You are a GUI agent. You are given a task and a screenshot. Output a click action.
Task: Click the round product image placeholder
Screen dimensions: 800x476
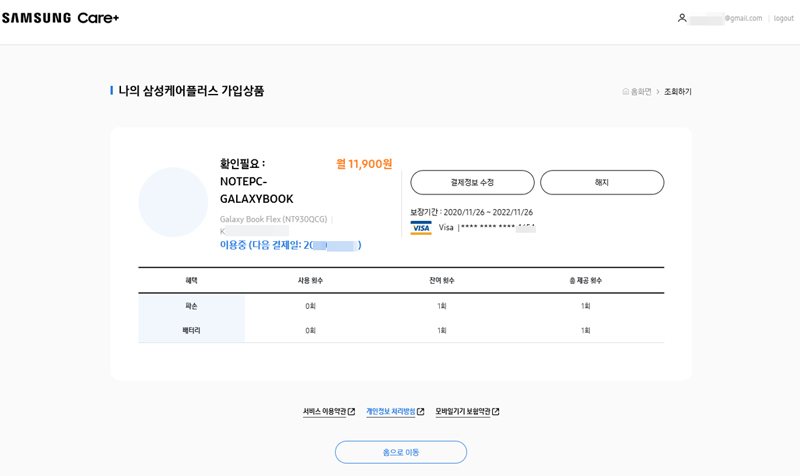[x=173, y=202]
